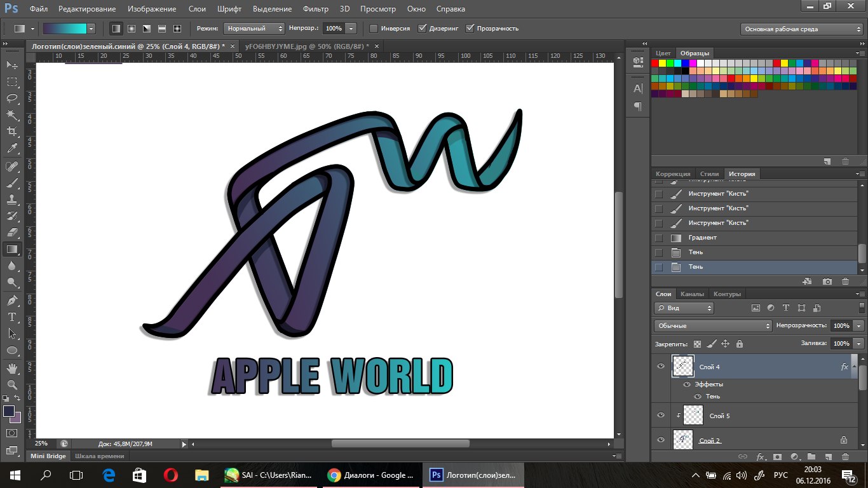Image resolution: width=868 pixels, height=488 pixels.
Task: Toggle the Инверсия checkbox
Action: [x=374, y=29]
